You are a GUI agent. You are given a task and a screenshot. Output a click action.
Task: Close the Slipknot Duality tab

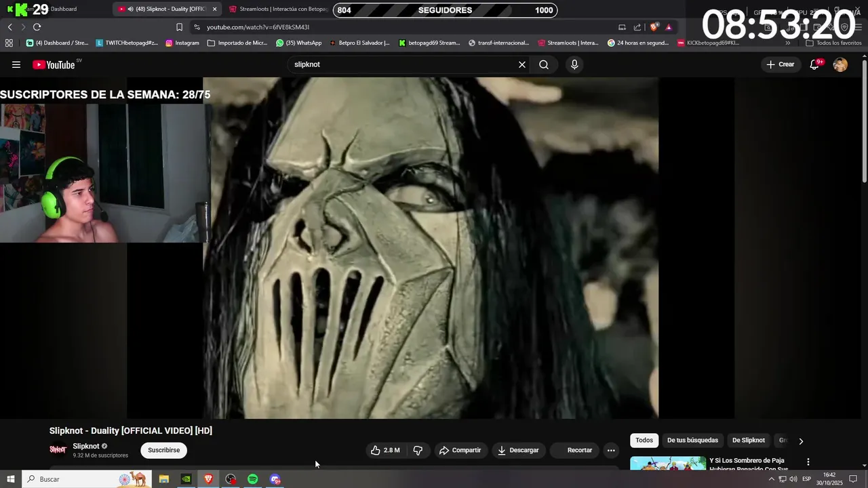(214, 9)
